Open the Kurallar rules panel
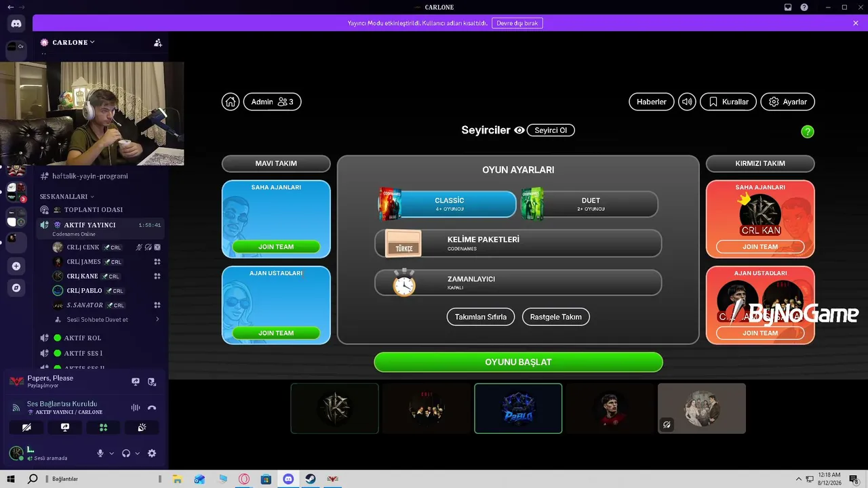The image size is (868, 488). click(728, 102)
